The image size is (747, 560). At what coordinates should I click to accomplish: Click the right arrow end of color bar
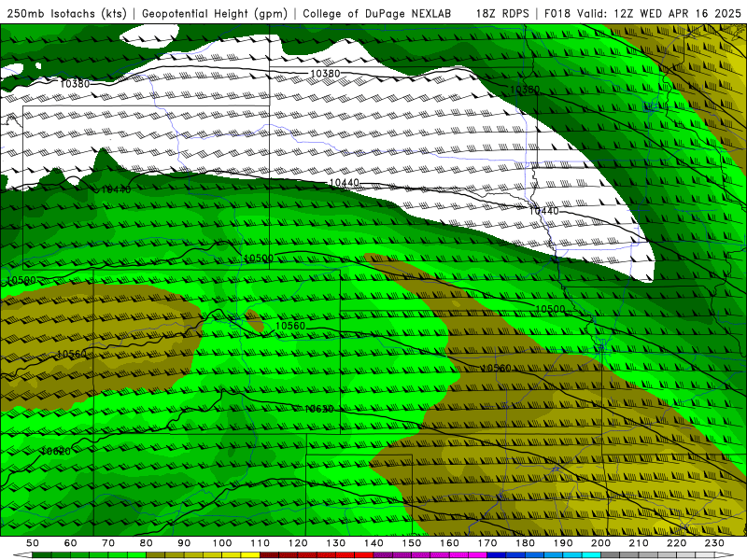725,554
